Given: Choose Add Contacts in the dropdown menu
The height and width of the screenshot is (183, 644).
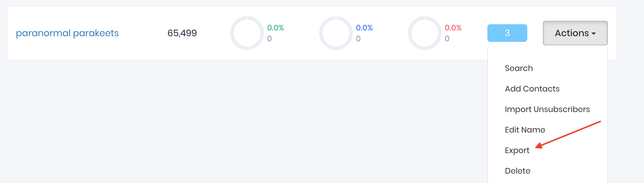Looking at the screenshot, I should coord(532,89).
